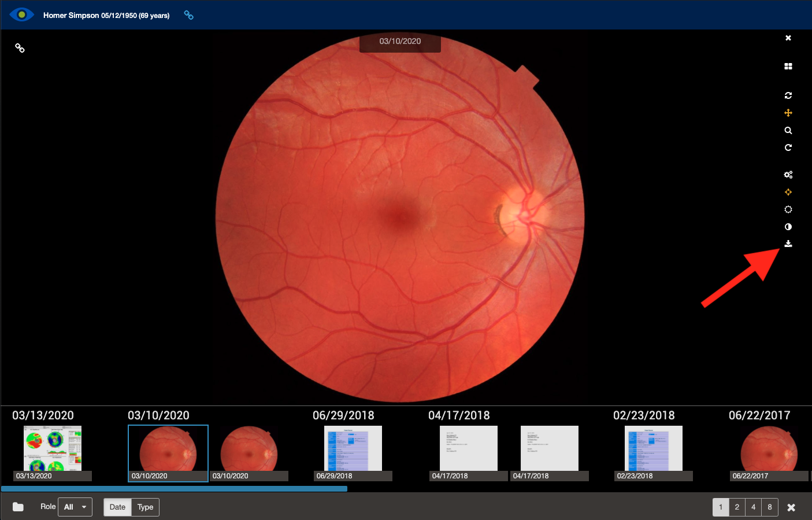Select the magnifier zoom tool
The width and height of the screenshot is (812, 520).
point(788,131)
